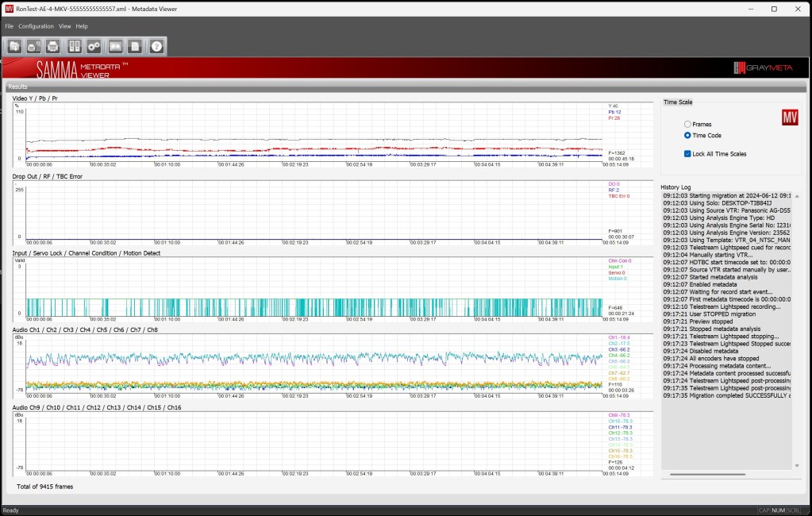This screenshot has width=812, height=516.
Task: Click History Log scroll up arrow
Action: (x=796, y=195)
